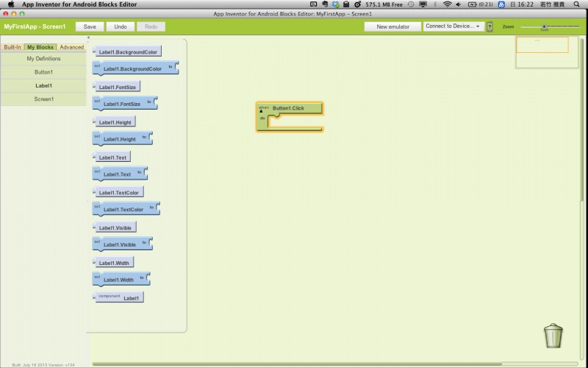Click the workspace minimap thumbnail
The height and width of the screenshot is (368, 588).
pos(542,44)
